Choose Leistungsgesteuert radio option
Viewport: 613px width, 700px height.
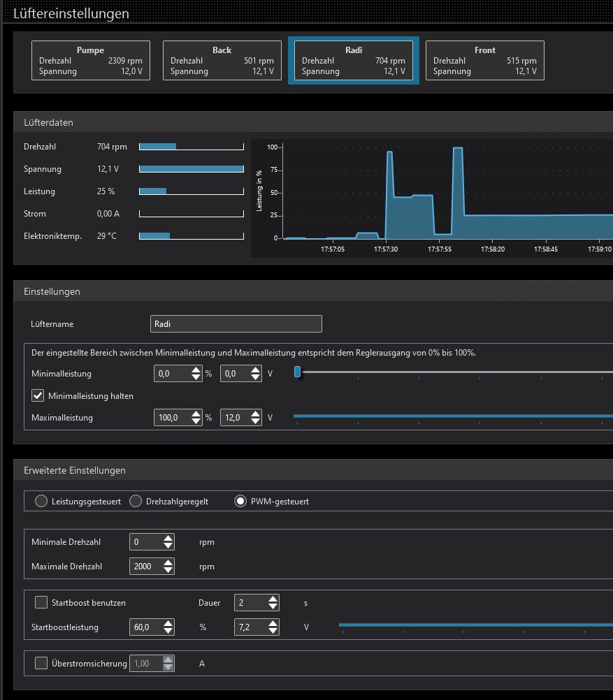pyautogui.click(x=41, y=501)
